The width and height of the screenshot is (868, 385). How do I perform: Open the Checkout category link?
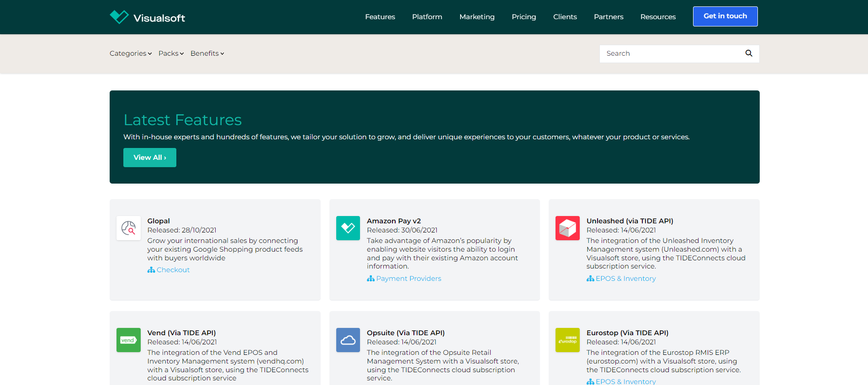click(x=173, y=270)
